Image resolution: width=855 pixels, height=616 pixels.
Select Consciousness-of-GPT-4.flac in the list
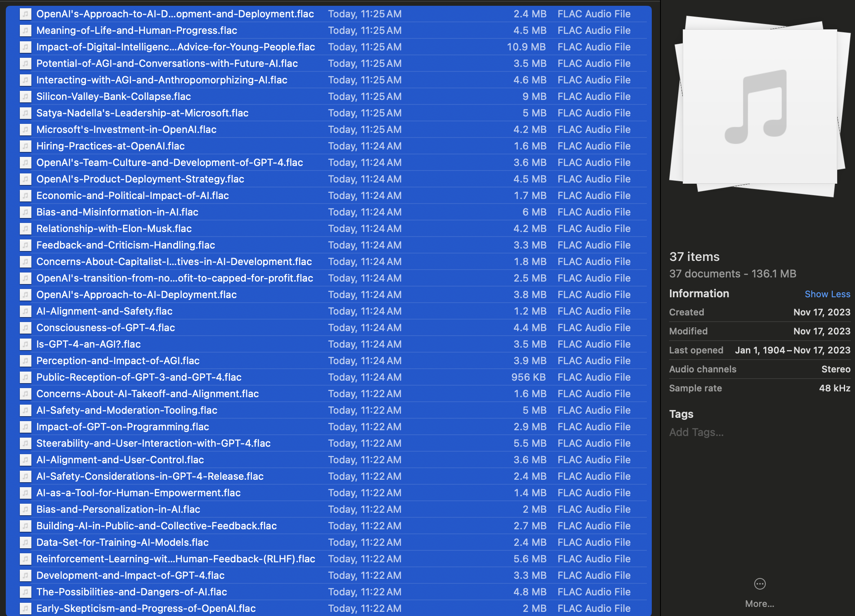point(106,328)
